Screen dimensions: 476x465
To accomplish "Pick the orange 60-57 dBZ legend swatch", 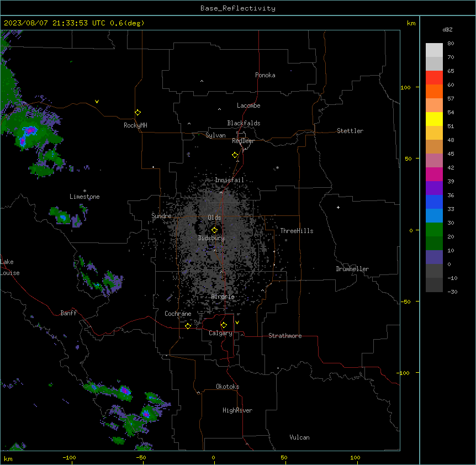I will [x=434, y=91].
